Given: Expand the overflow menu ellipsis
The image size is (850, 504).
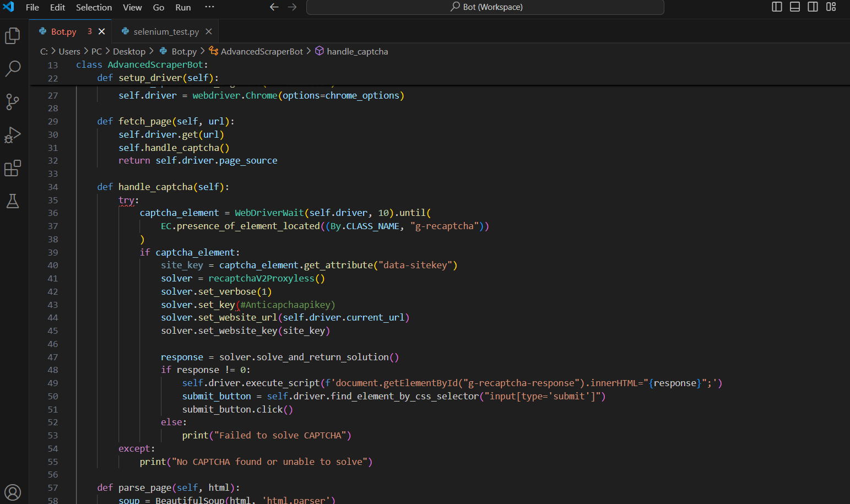Looking at the screenshot, I should (x=209, y=7).
